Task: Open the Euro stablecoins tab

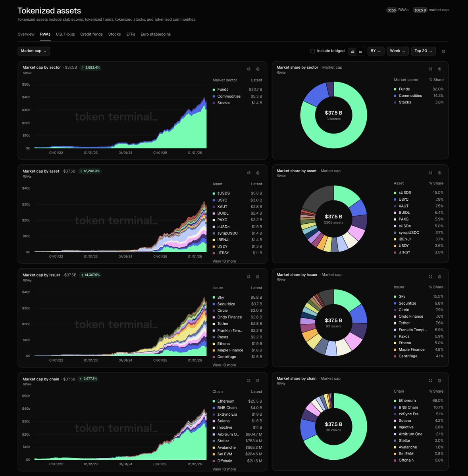Action: click(156, 35)
